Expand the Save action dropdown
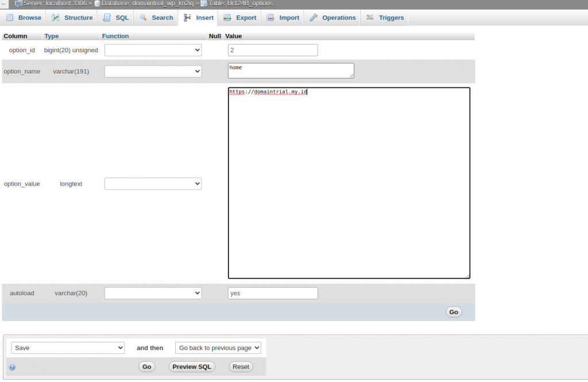588x382 pixels. pyautogui.click(x=68, y=348)
